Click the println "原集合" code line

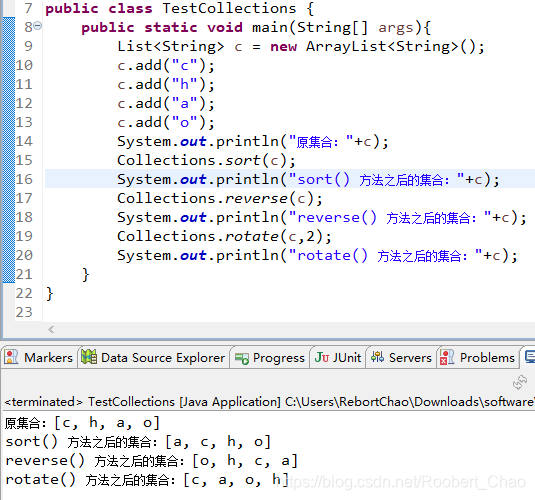point(253,141)
